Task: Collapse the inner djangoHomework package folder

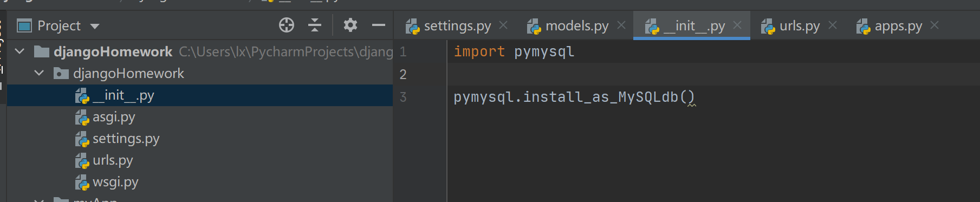Action: [x=39, y=73]
